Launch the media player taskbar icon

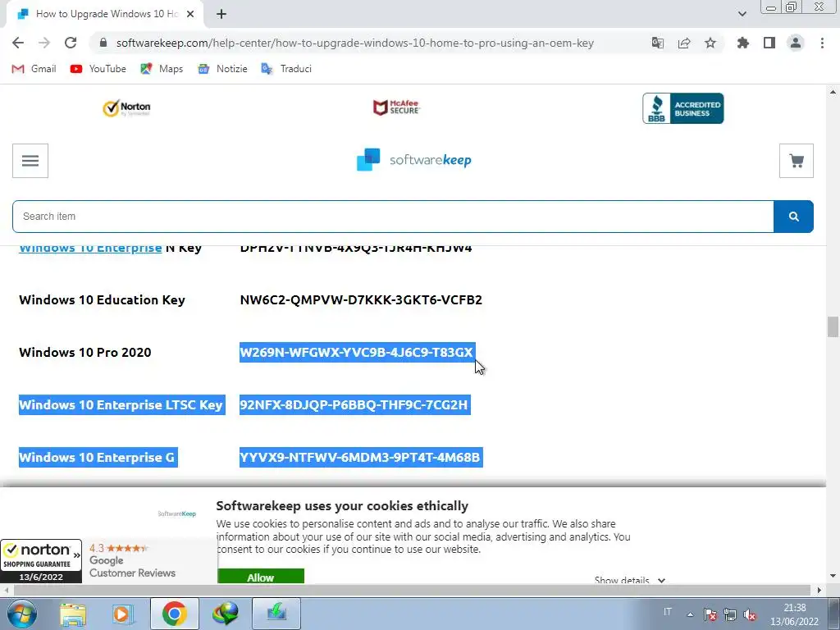pos(123,614)
